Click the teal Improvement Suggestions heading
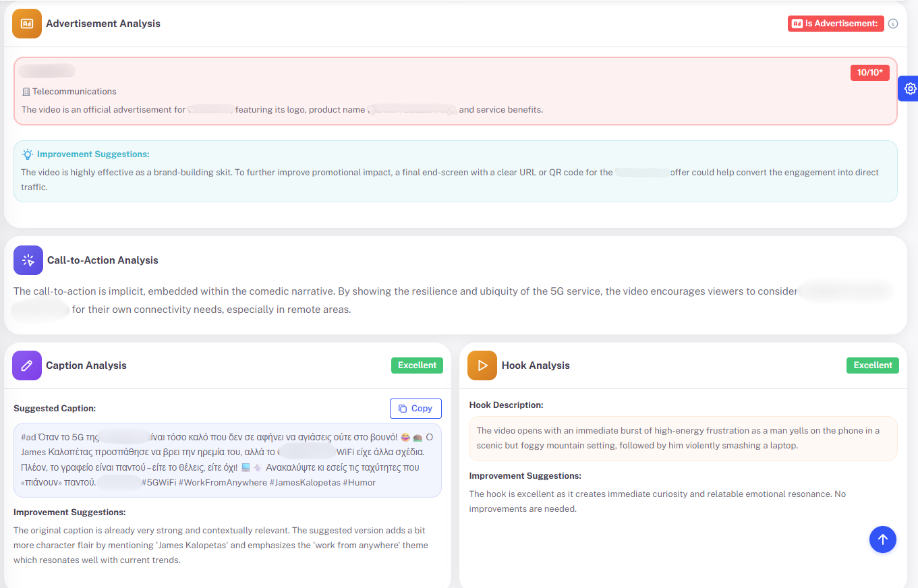The width and height of the screenshot is (918, 588). click(x=93, y=154)
